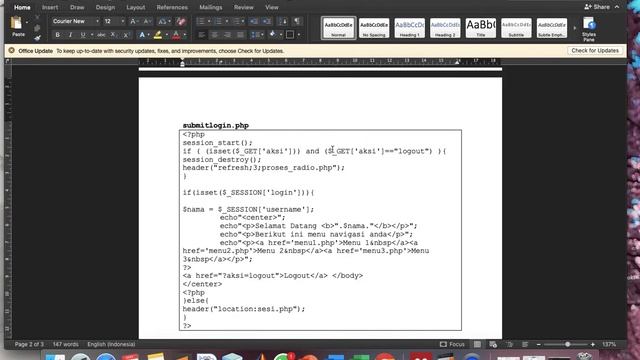This screenshot has width=640, height=360.
Task: Click the Paste clipboard icon
Action: pos(17,23)
